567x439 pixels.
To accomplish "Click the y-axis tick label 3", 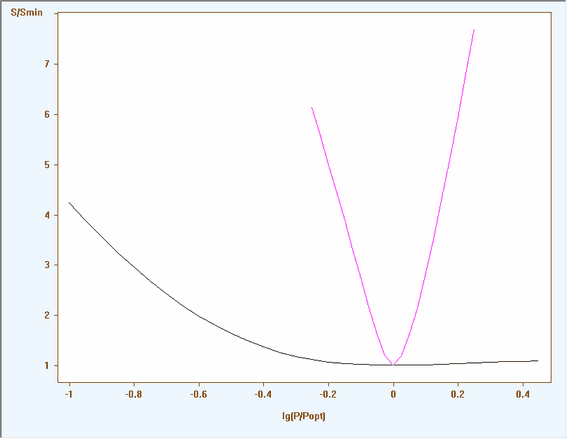I will (x=47, y=265).
